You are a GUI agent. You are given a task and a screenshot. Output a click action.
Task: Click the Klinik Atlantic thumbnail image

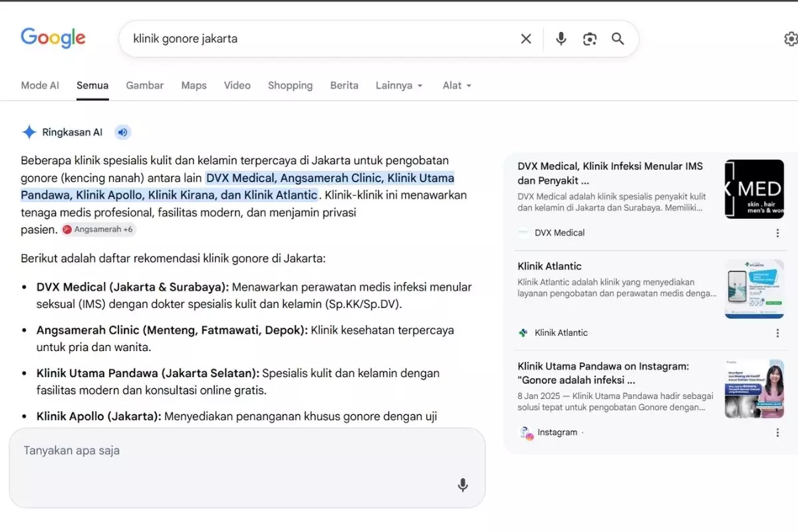(x=754, y=289)
